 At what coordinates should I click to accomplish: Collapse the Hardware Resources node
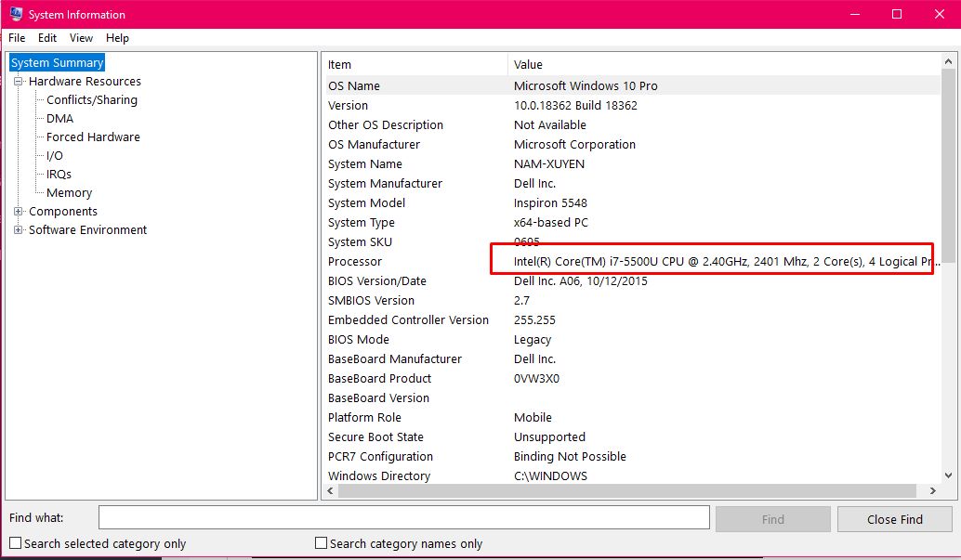pyautogui.click(x=18, y=81)
